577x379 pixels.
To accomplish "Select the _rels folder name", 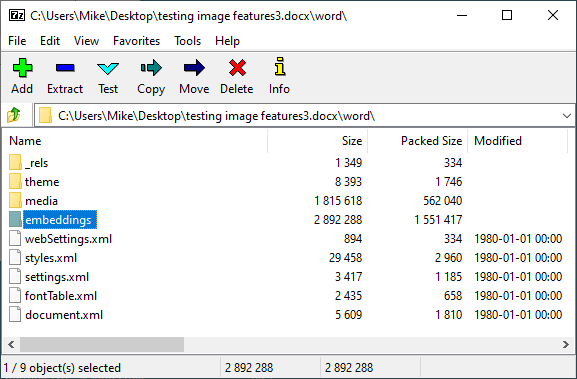I will coord(36,163).
